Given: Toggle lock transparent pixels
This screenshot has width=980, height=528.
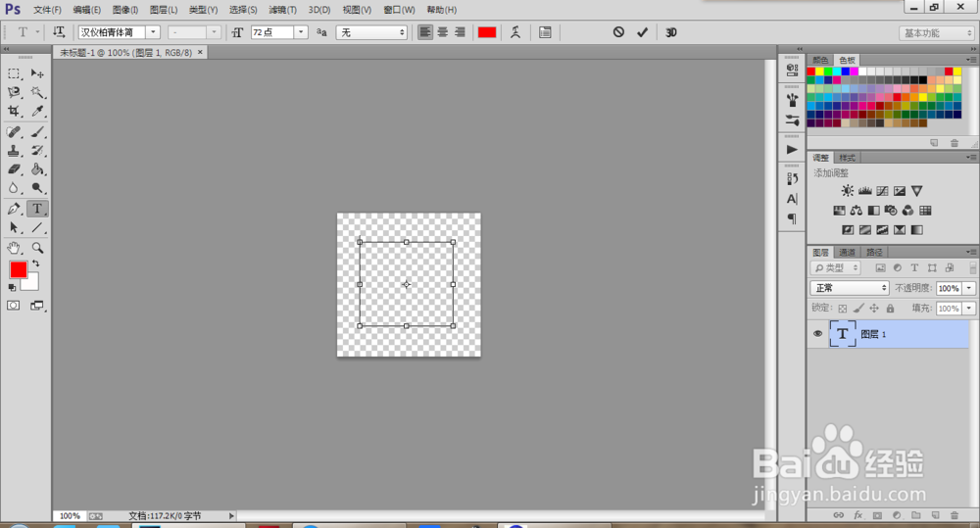Looking at the screenshot, I should click(x=843, y=308).
